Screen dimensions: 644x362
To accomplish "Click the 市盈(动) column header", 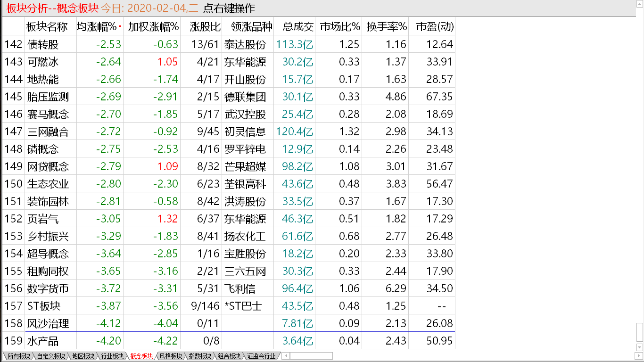I will click(435, 26).
